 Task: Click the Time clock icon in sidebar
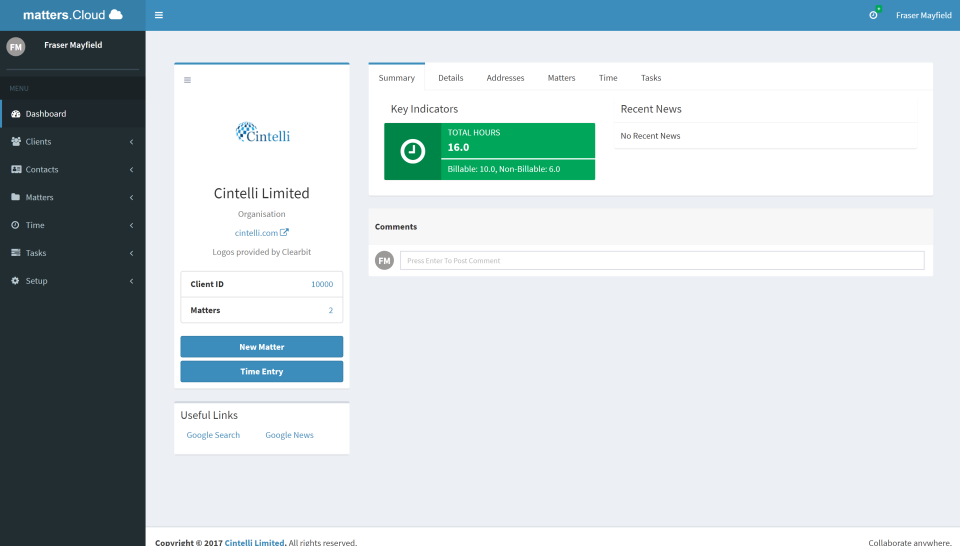click(x=15, y=225)
